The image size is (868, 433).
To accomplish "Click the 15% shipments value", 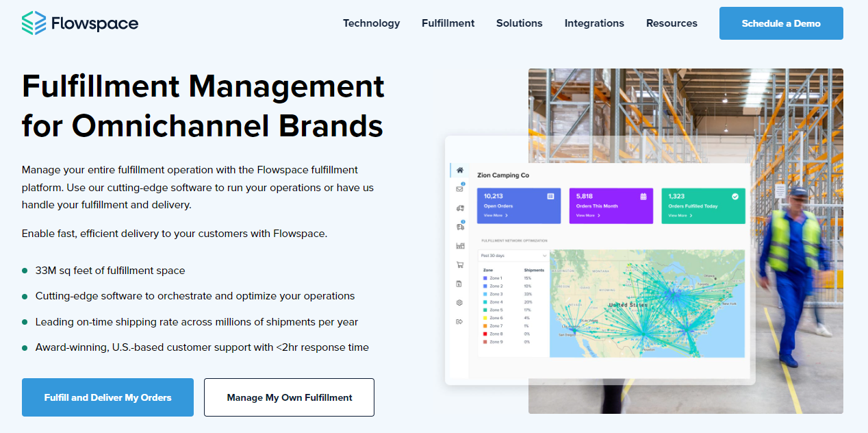I will click(x=528, y=278).
